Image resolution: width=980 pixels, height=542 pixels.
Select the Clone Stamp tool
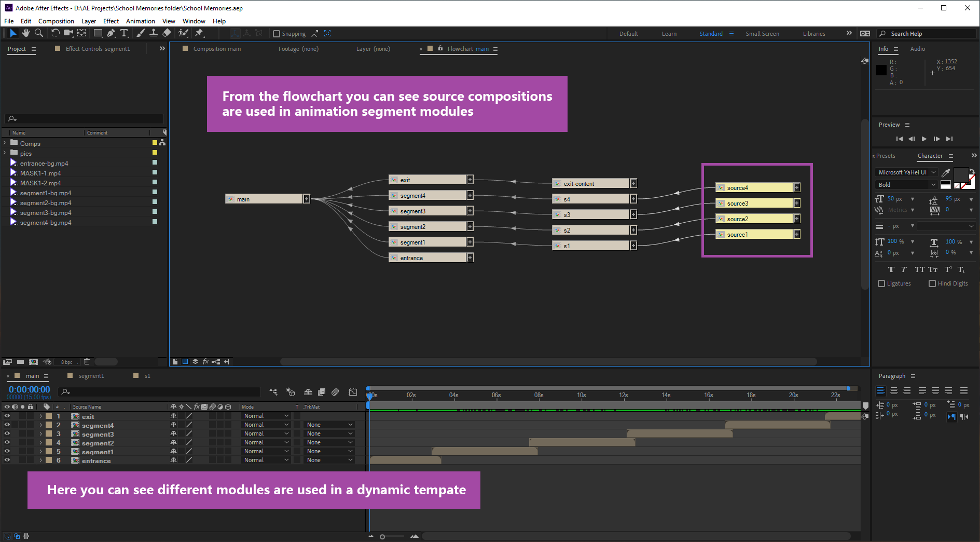154,33
